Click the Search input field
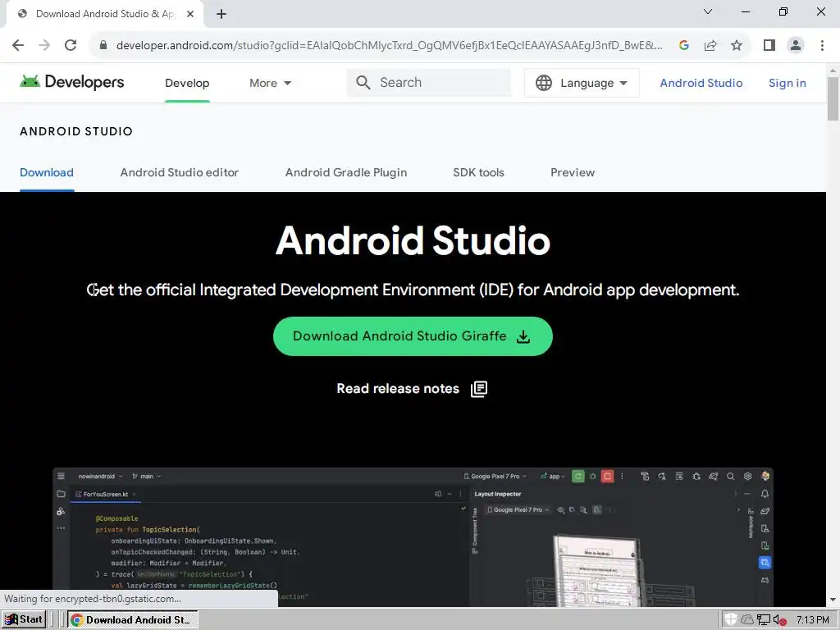The width and height of the screenshot is (840, 630). coord(428,83)
